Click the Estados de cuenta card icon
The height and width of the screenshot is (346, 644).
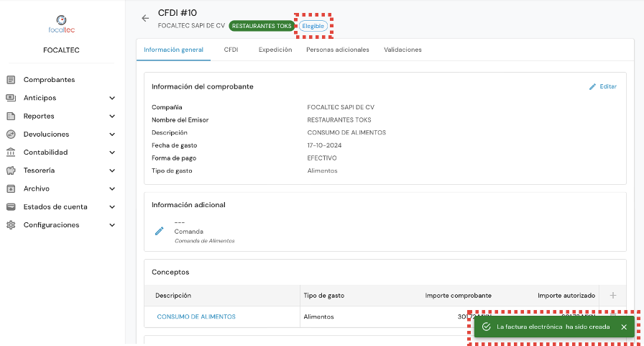click(11, 206)
